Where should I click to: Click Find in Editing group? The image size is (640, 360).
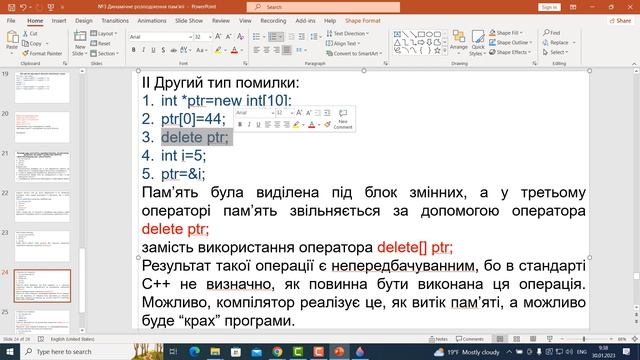coord(552,33)
